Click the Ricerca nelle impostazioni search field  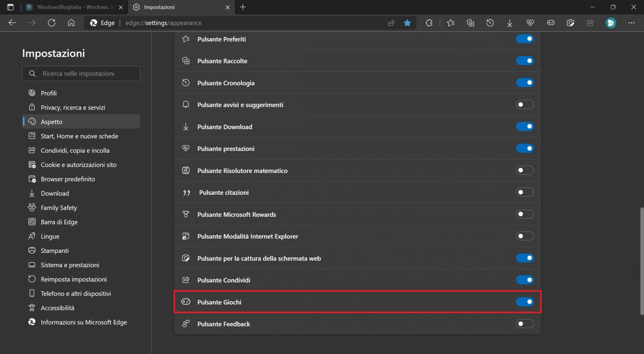pos(81,73)
